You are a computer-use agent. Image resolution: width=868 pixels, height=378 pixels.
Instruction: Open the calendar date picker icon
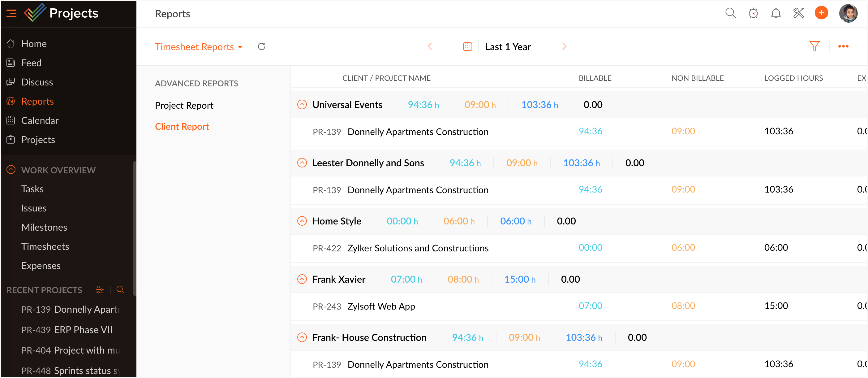point(467,46)
